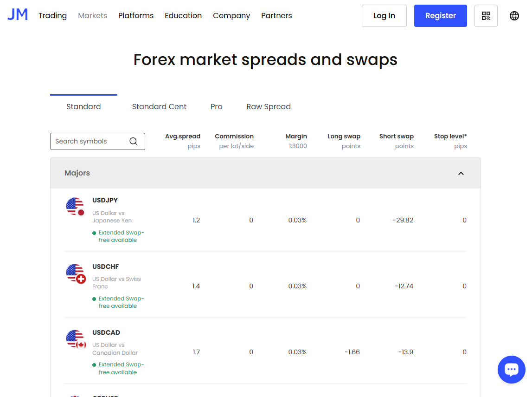Switch to the Raw Spread tab
532x397 pixels.
pos(269,106)
